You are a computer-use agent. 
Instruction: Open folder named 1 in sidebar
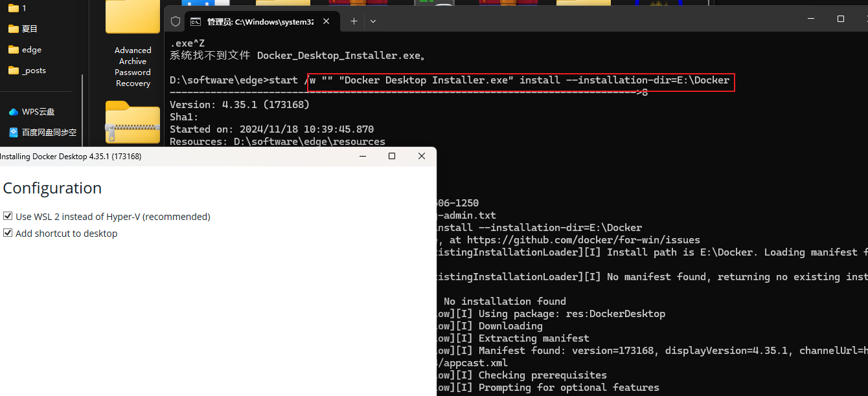click(x=18, y=8)
